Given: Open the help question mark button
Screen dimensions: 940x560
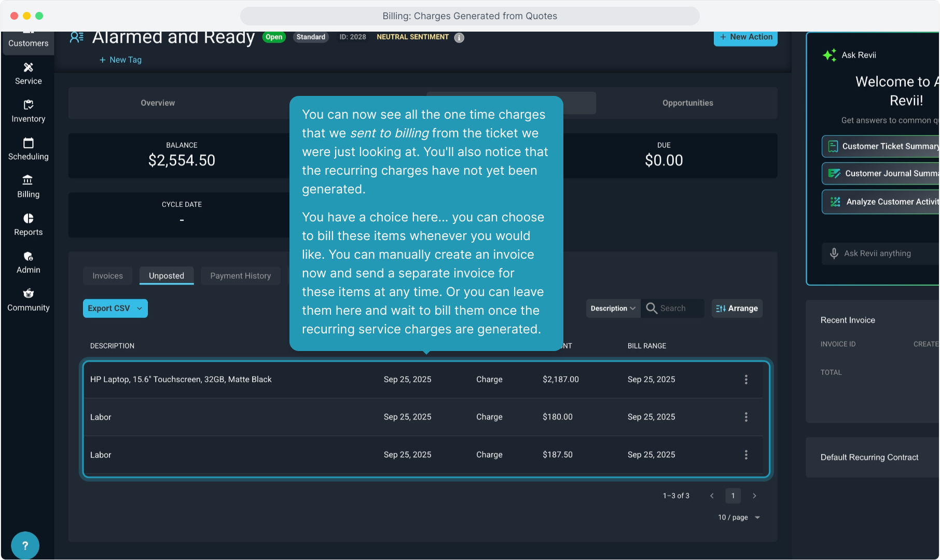Looking at the screenshot, I should pos(25,545).
